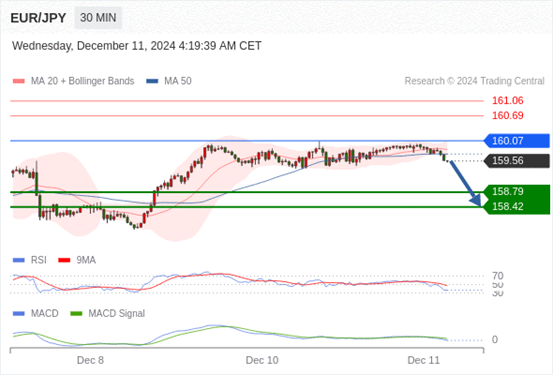Click the blue downward forecast arrow
The height and width of the screenshot is (375, 553).
[x=466, y=183]
